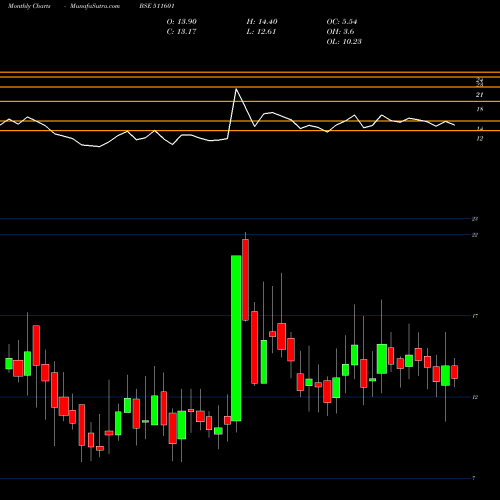Screen dimensions: 500x500
Task: Click the 'Monthly Charts' title text
Action: 29,6
